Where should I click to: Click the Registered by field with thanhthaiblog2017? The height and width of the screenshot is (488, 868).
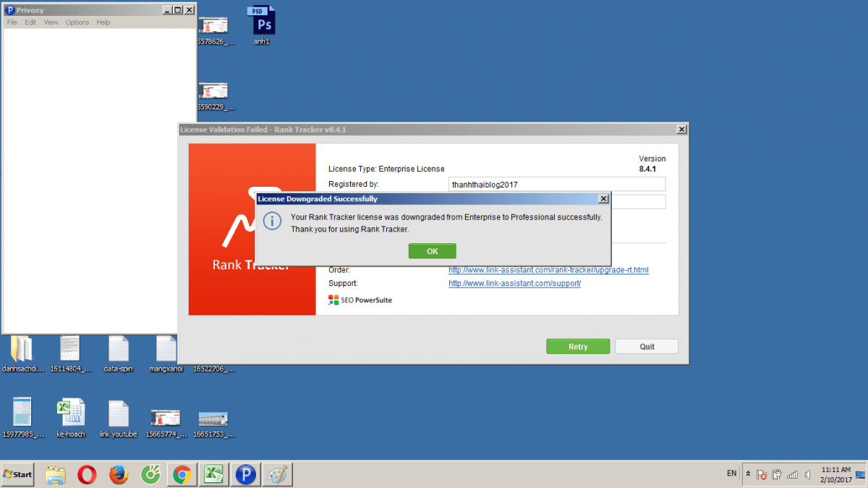click(x=557, y=185)
